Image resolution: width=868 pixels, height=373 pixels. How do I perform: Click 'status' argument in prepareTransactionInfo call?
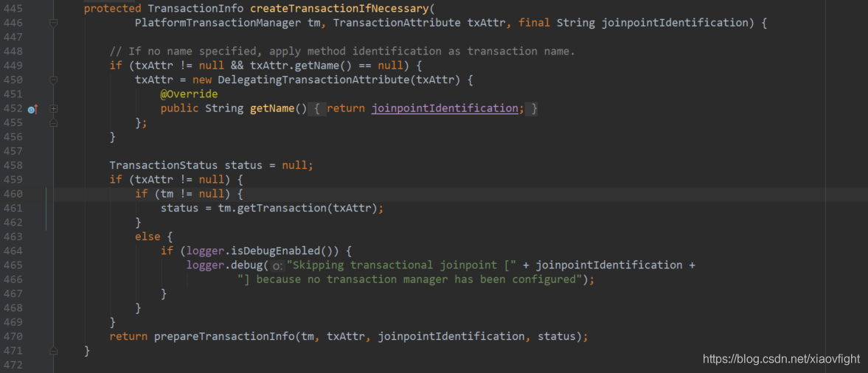coord(556,336)
